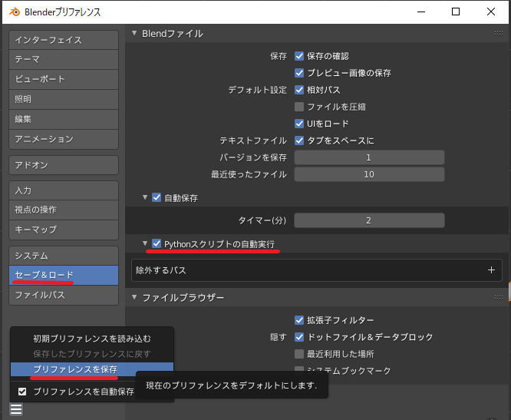
Task: Select セーブ&ロード tab
Action: (64, 275)
